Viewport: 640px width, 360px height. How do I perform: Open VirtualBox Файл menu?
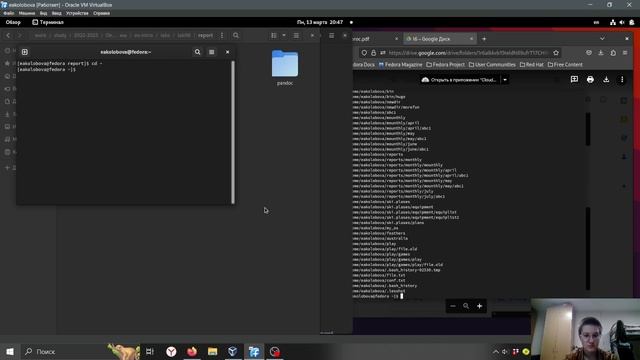pos(9,13)
